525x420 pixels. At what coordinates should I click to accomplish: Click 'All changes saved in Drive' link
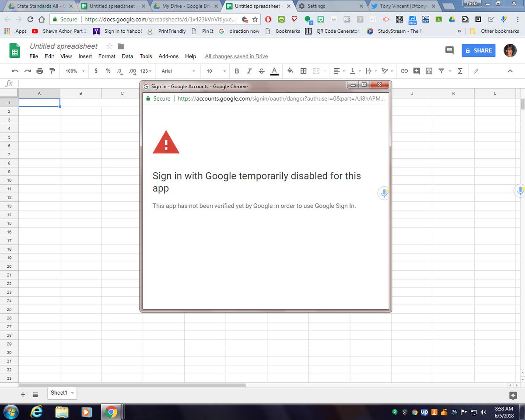236,56
